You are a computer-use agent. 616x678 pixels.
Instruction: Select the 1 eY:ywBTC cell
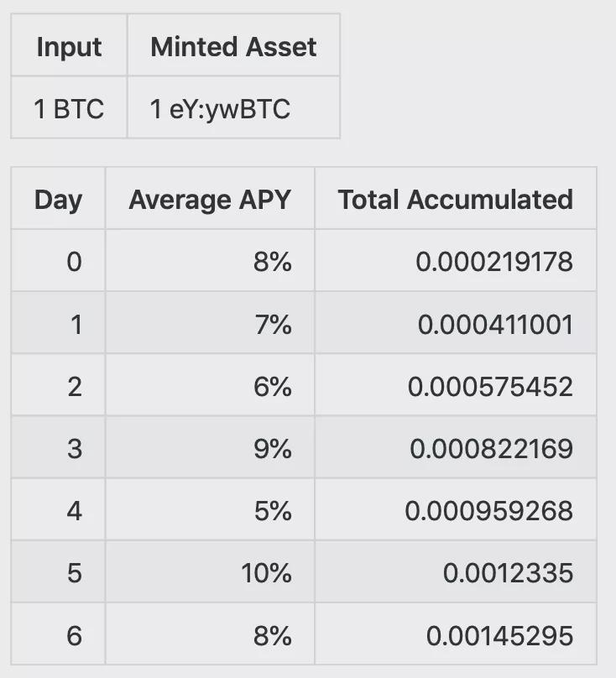click(233, 107)
